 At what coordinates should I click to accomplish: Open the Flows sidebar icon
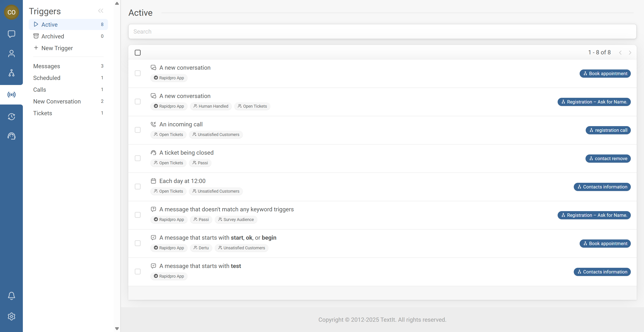tap(11, 73)
